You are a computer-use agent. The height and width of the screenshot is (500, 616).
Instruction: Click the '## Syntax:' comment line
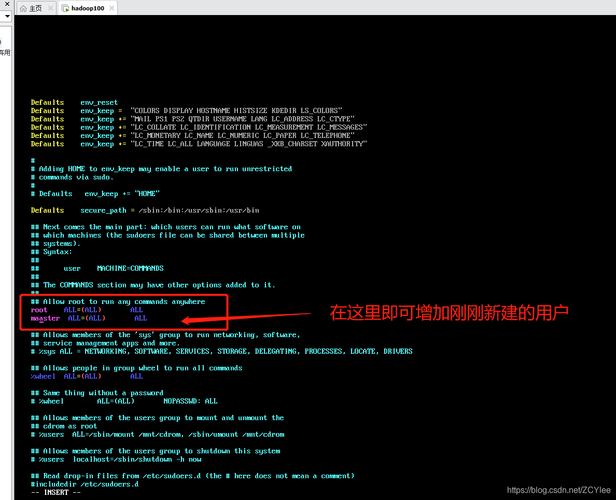pos(51,252)
